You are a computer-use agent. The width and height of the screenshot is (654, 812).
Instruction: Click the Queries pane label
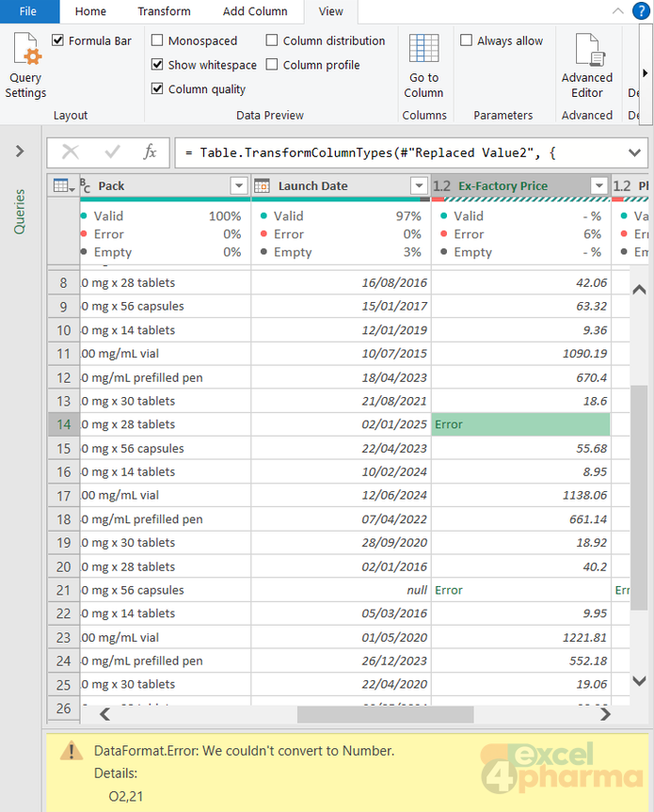[x=20, y=212]
